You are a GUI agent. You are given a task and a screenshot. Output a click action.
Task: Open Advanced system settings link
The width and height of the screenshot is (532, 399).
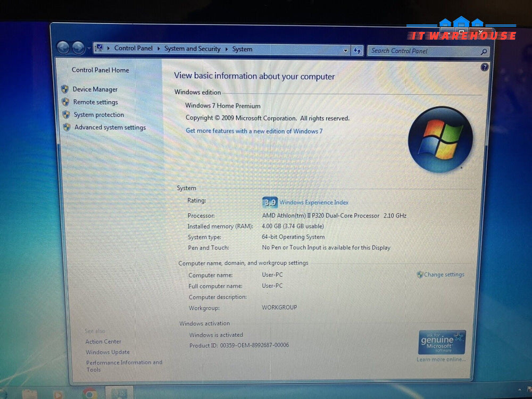point(110,127)
